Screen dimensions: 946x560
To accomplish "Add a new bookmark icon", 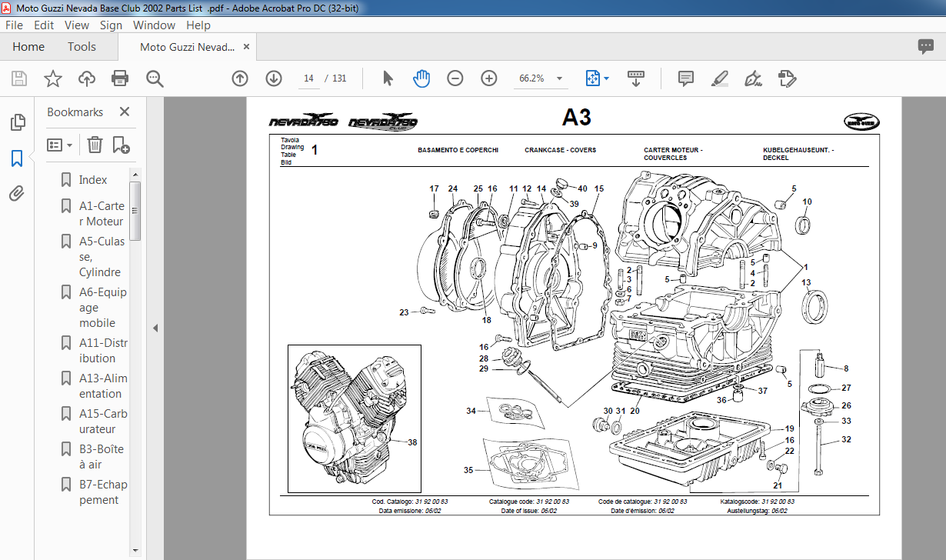I will coord(121,144).
